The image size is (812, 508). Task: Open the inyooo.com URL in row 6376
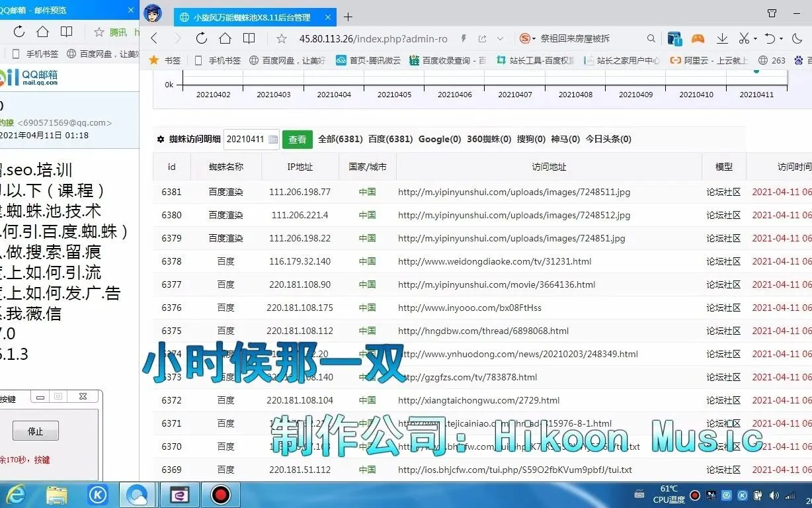(x=469, y=308)
